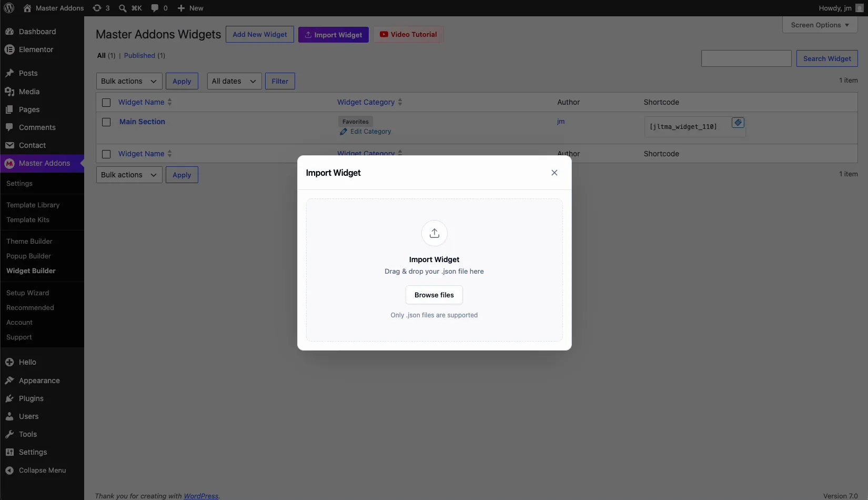Click the Master Addons logo icon in sidebar

[x=9, y=164]
